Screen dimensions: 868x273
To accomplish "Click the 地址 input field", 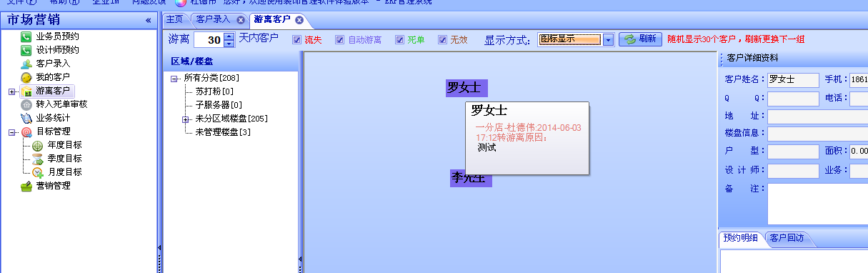I will coord(817,116).
